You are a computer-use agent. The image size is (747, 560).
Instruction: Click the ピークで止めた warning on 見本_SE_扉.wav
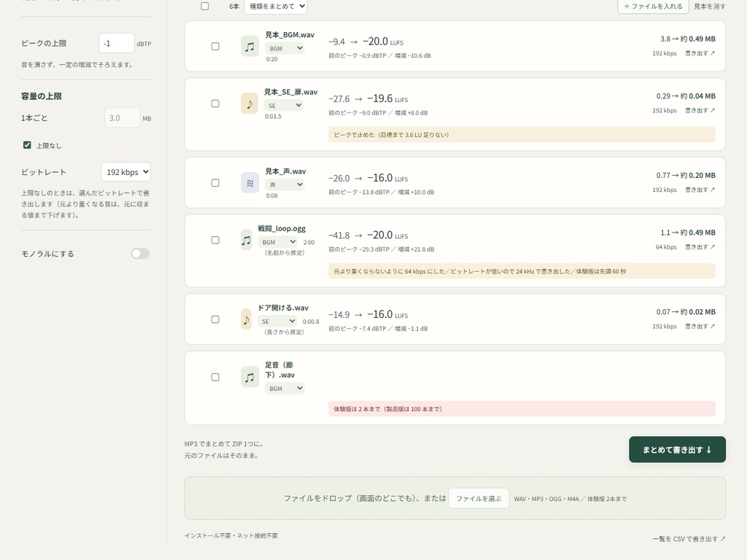click(x=522, y=135)
